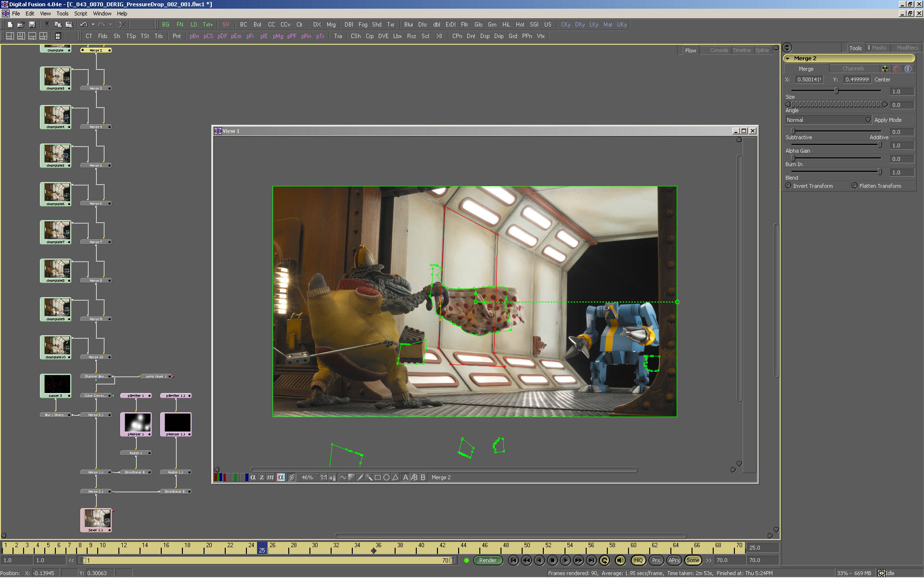Add a Color Corrector (CC) tool
Screen dimensions: 924x578
(271, 25)
